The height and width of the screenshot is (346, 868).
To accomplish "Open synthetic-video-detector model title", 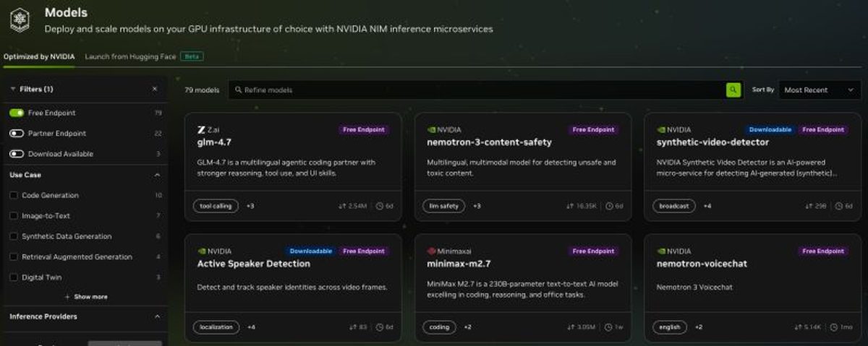I will [x=713, y=142].
